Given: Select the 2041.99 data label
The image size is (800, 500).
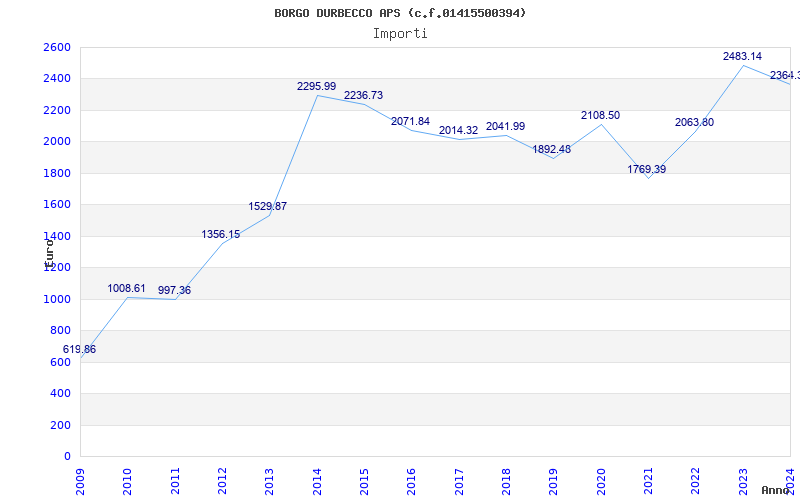Looking at the screenshot, I should point(505,126).
